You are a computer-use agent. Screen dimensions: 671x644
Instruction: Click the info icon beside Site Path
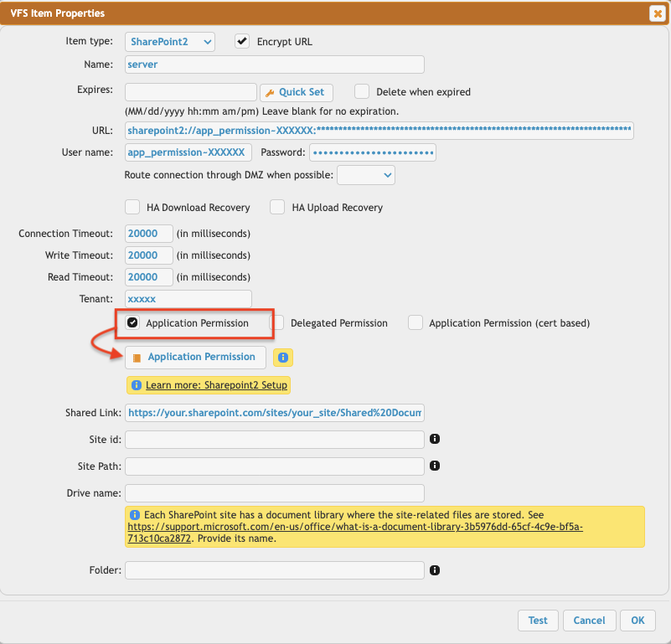[435, 466]
